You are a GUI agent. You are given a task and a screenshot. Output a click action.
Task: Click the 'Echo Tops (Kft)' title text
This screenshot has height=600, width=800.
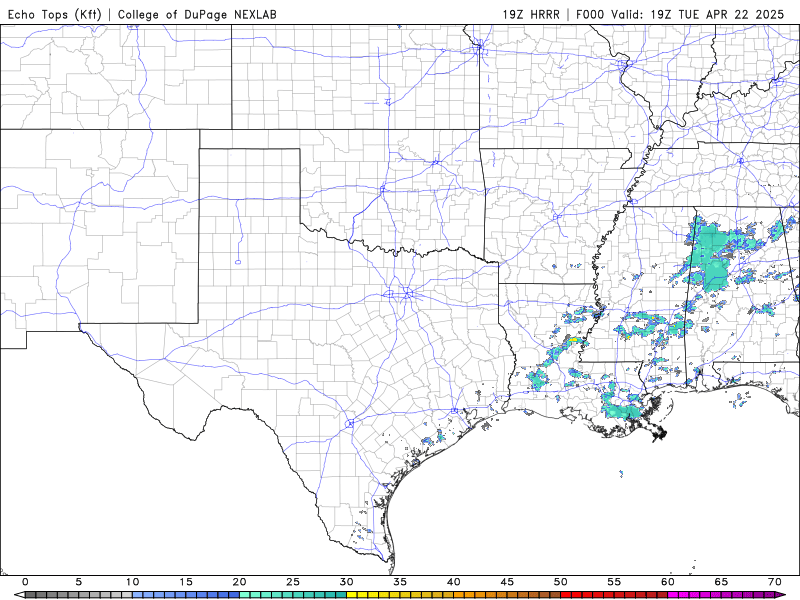(x=55, y=14)
